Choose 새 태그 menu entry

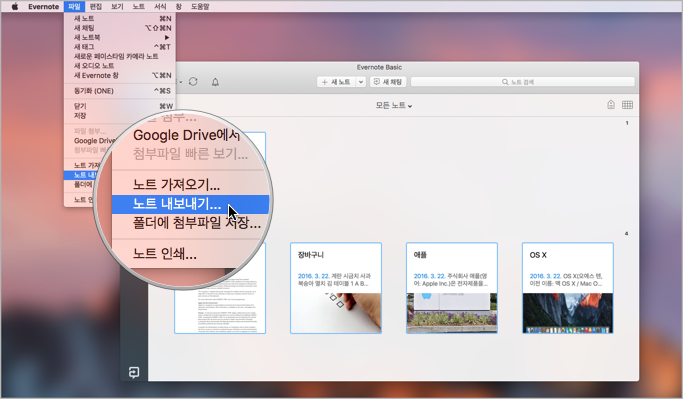pyautogui.click(x=120, y=47)
